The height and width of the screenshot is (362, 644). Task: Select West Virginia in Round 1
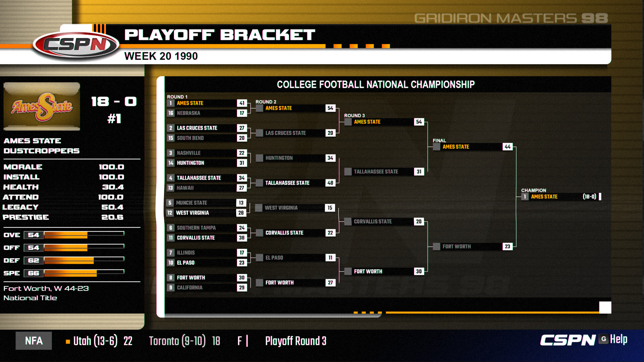coord(193,213)
